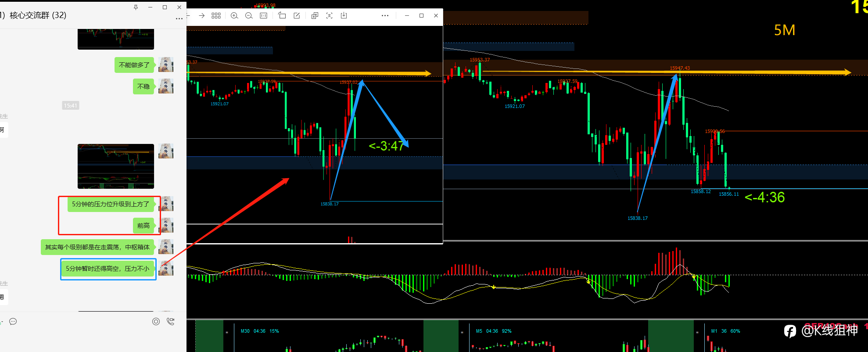Image resolution: width=868 pixels, height=352 pixels.
Task: Zoom in on the viewed image
Action: [x=234, y=16]
